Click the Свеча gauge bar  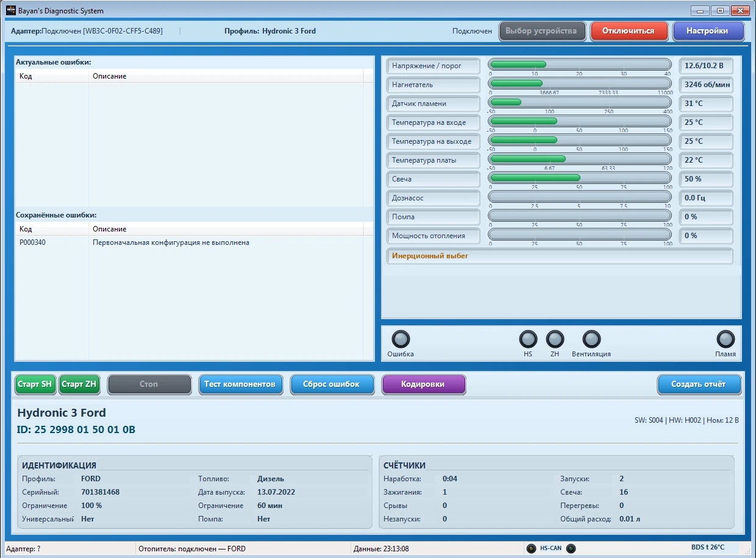pos(580,178)
